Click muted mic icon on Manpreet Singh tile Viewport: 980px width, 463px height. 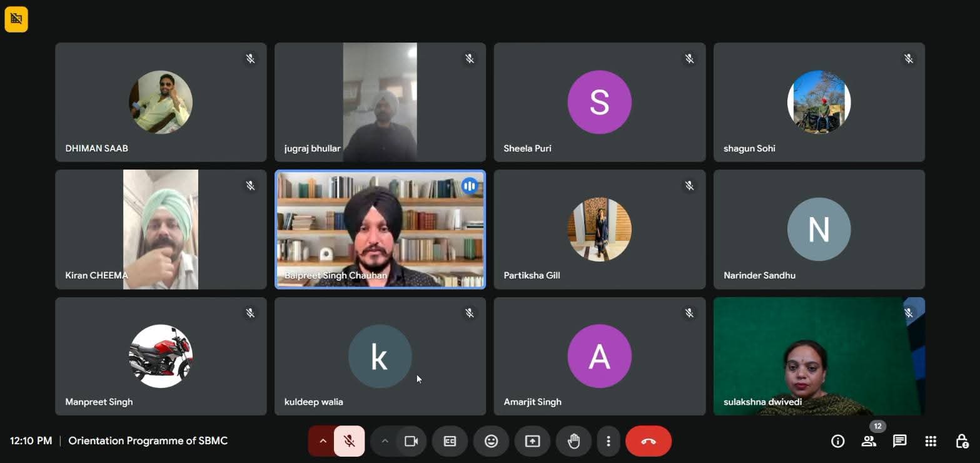pyautogui.click(x=250, y=312)
